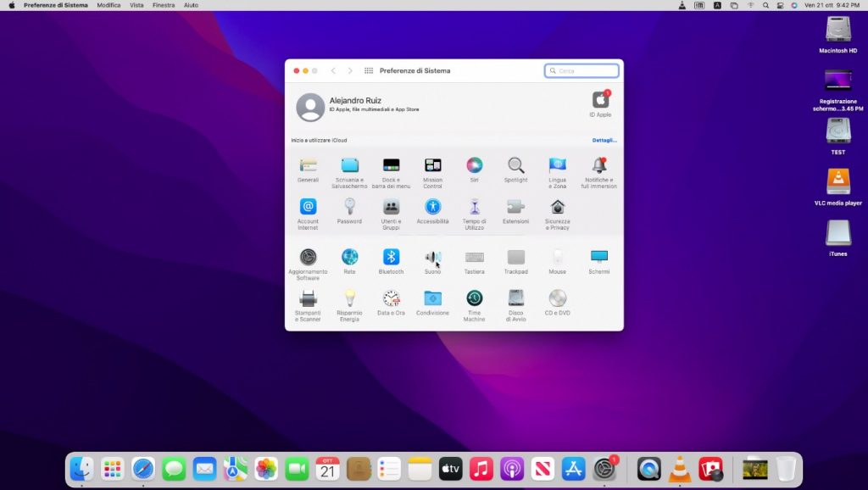The height and width of the screenshot is (490, 868).
Task: Click the back arrow in toolbar
Action: (x=333, y=71)
